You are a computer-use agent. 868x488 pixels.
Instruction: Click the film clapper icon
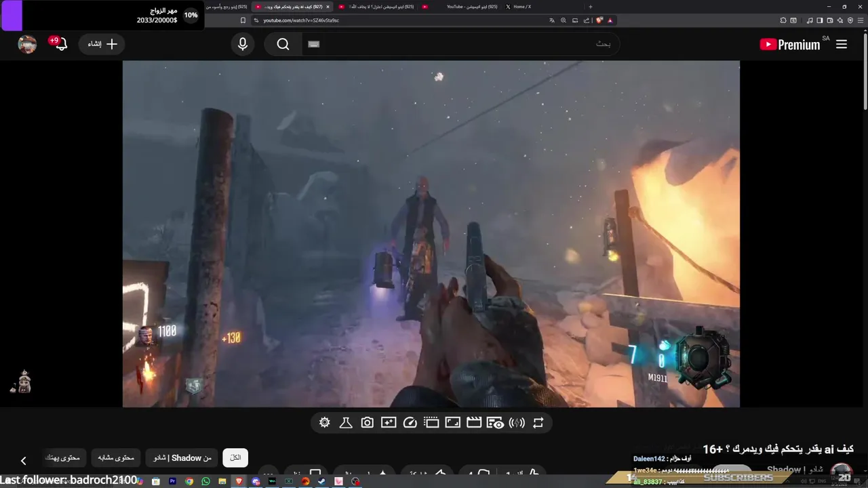pos(474,423)
